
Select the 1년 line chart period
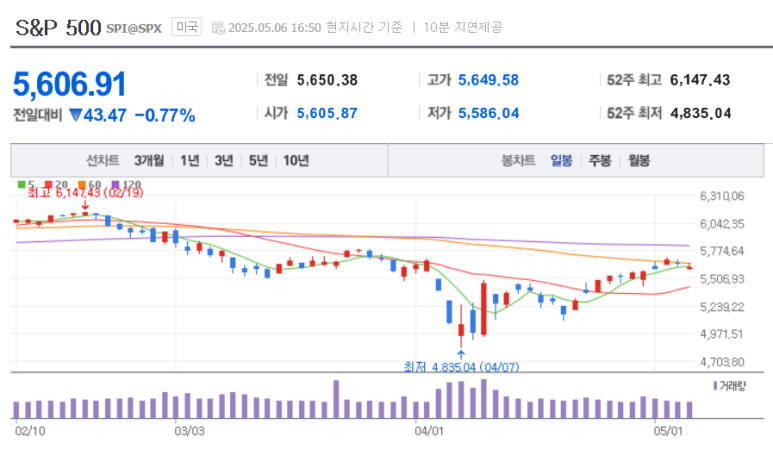189,160
